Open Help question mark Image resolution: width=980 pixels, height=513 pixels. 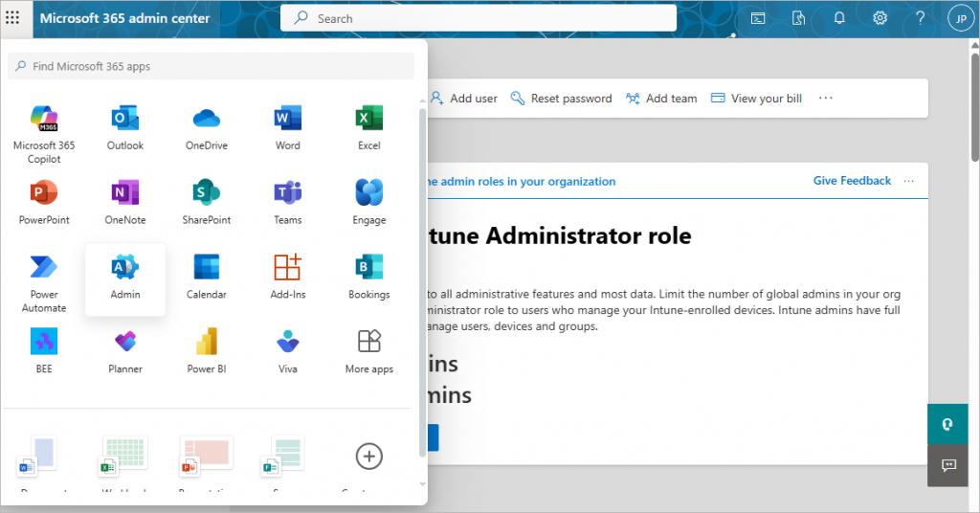pos(920,18)
